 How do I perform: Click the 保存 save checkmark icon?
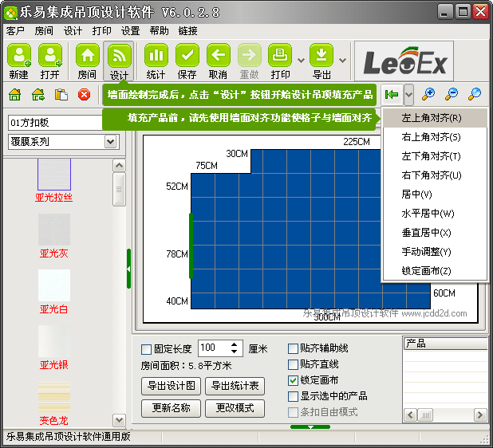(187, 56)
